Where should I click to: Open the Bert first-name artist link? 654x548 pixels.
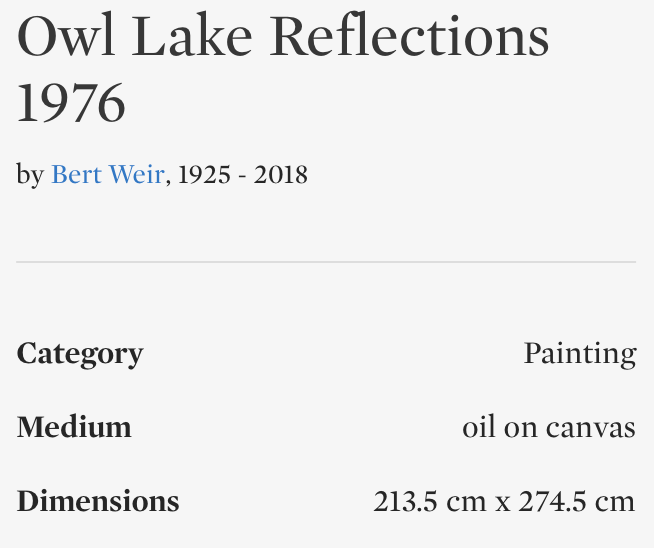pos(74,176)
